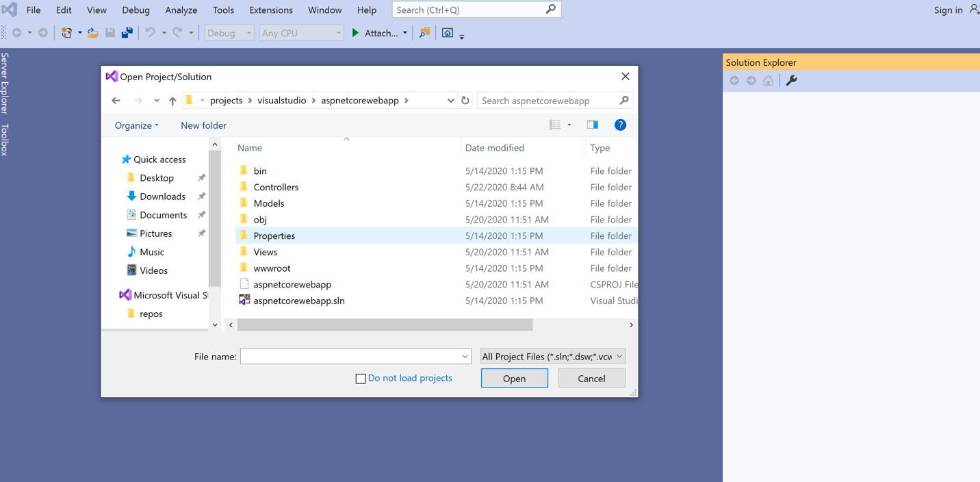
Task: Select repos in the navigation pane
Action: click(151, 314)
